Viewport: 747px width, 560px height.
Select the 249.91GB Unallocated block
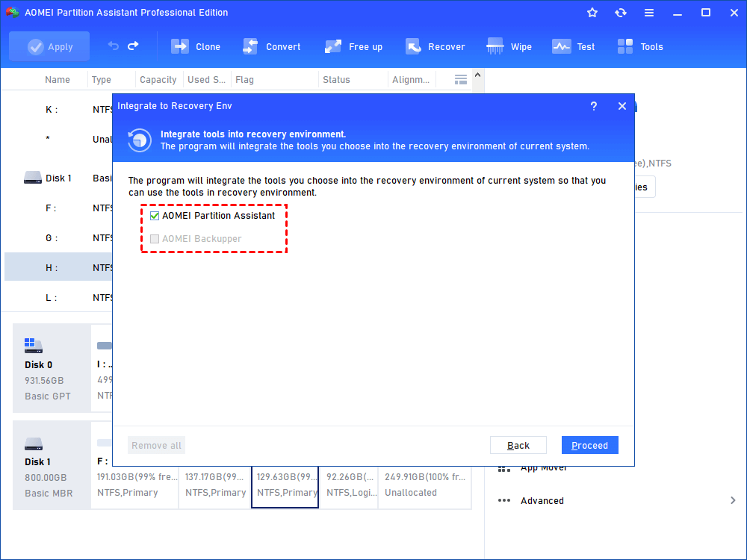(x=424, y=487)
